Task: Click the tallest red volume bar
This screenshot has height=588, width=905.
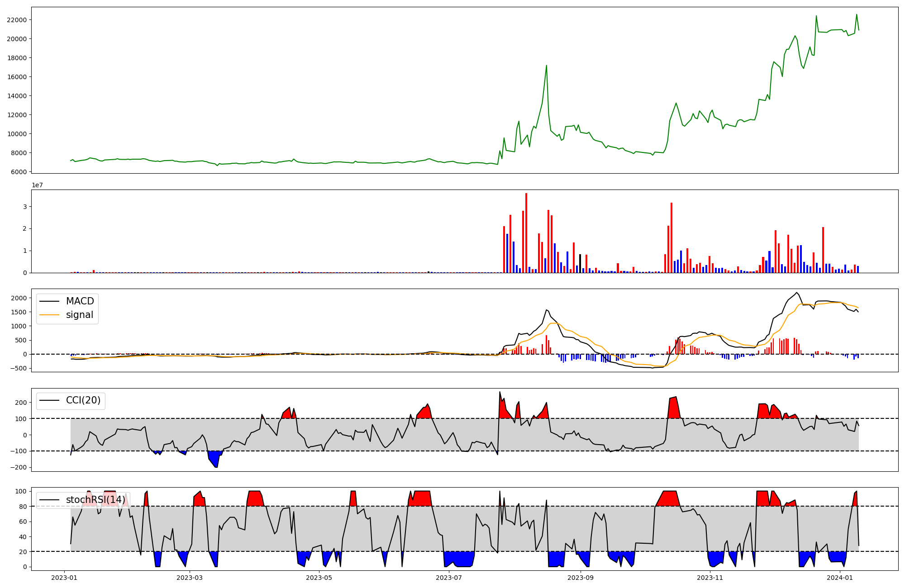Action: [526, 233]
